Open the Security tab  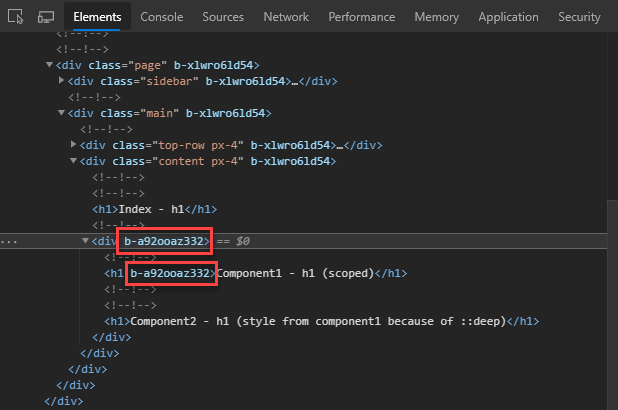579,17
